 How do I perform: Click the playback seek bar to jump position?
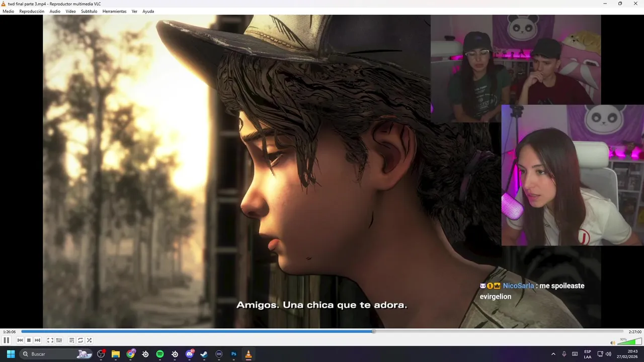point(322,331)
